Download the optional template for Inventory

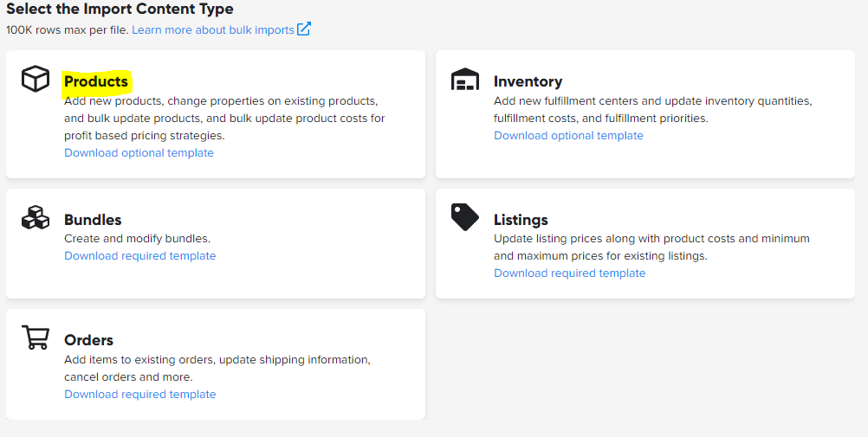[x=568, y=136]
